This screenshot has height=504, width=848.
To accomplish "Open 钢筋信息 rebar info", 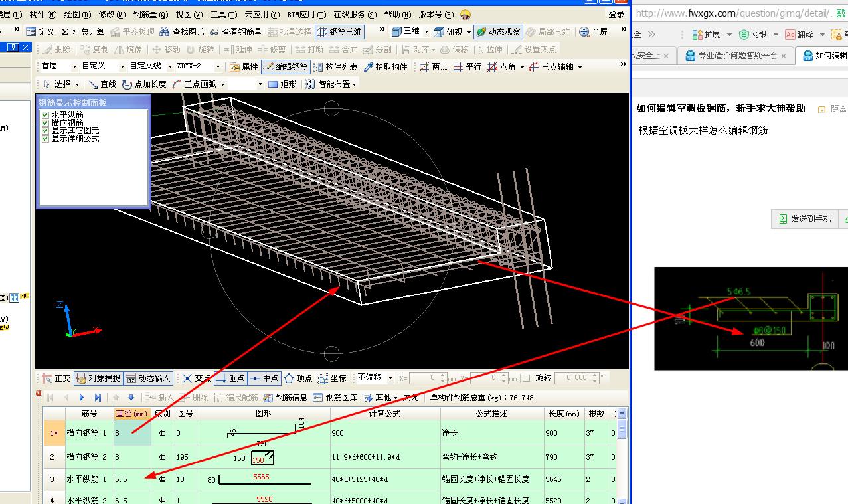I will point(286,398).
